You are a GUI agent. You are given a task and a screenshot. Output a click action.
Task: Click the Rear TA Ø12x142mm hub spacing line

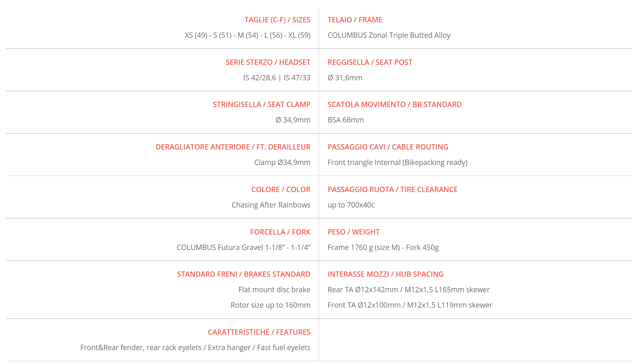pyautogui.click(x=408, y=290)
